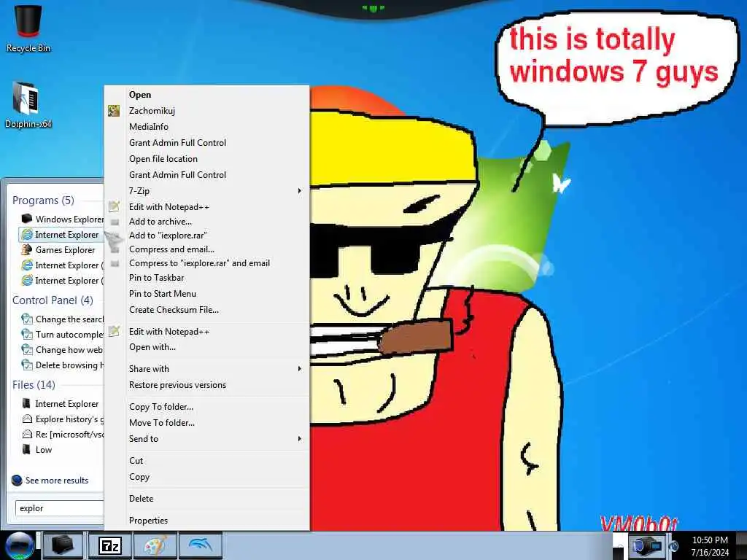
Task: Open the black file explorer taskbar icon
Action: 63,545
